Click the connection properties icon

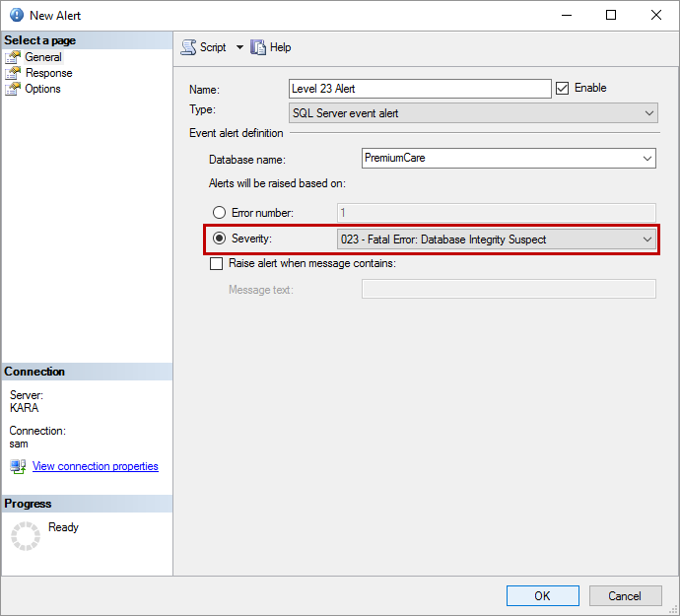pos(18,466)
